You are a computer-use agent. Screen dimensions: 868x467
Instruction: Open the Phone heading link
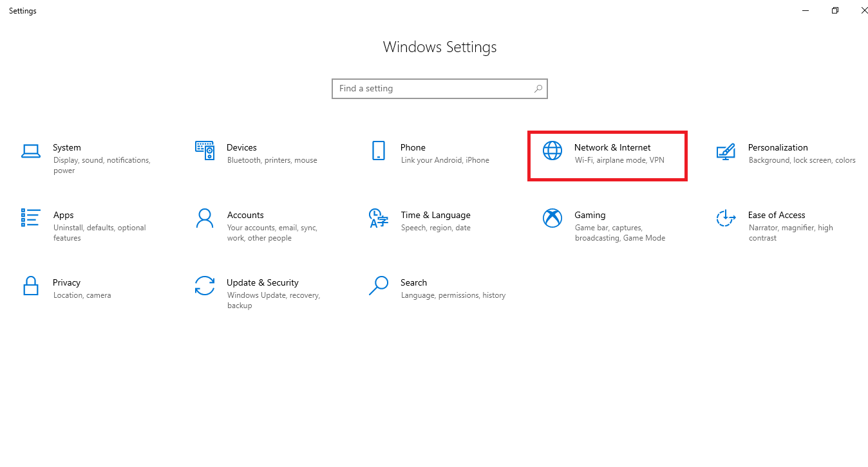(x=413, y=147)
